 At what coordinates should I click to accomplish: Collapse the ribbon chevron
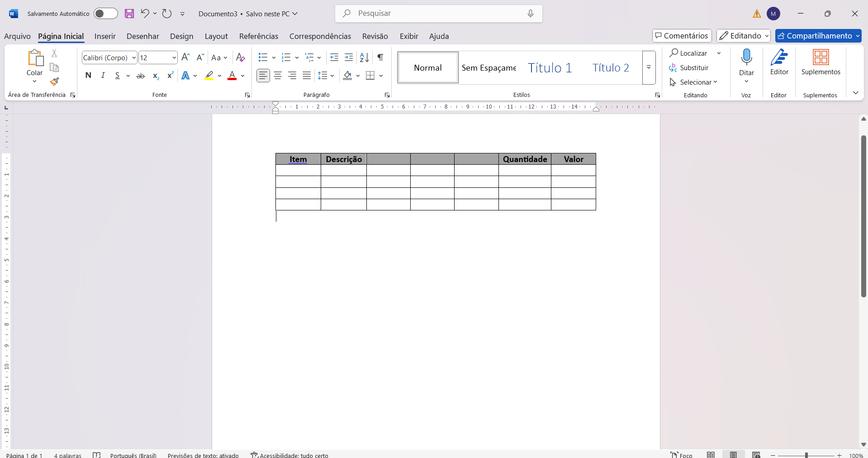(855, 93)
